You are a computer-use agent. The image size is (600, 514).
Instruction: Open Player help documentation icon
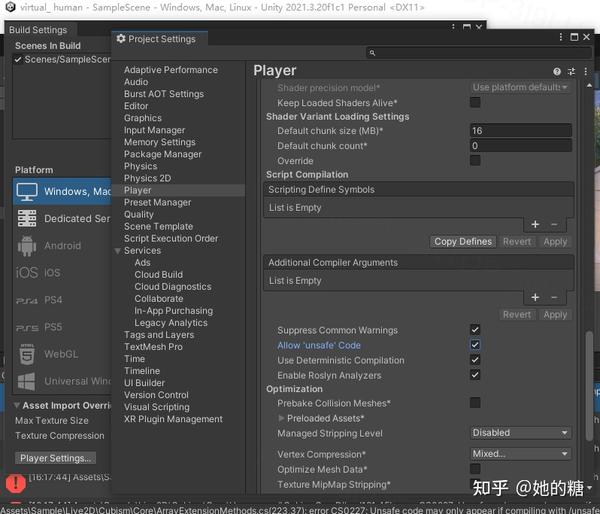pos(557,71)
